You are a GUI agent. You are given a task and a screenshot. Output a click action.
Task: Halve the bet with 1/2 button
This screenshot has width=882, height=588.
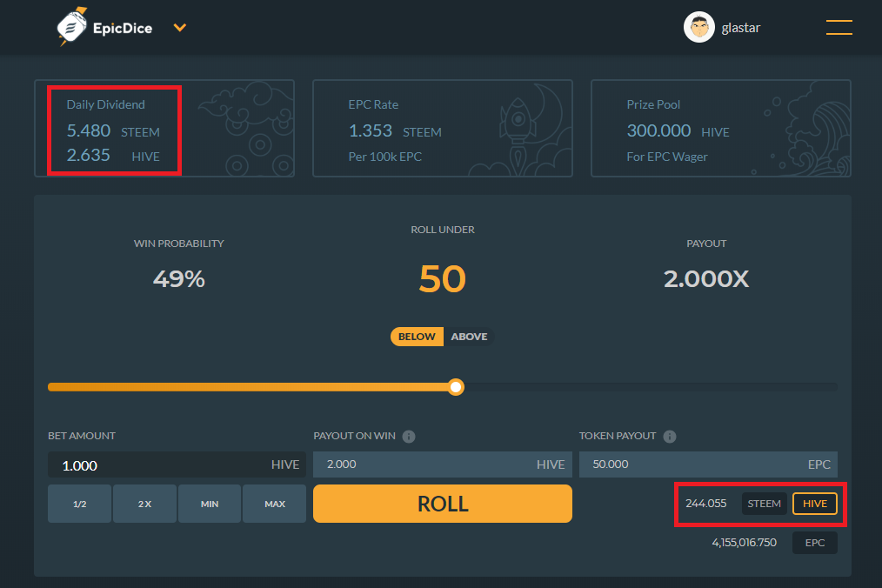point(79,504)
